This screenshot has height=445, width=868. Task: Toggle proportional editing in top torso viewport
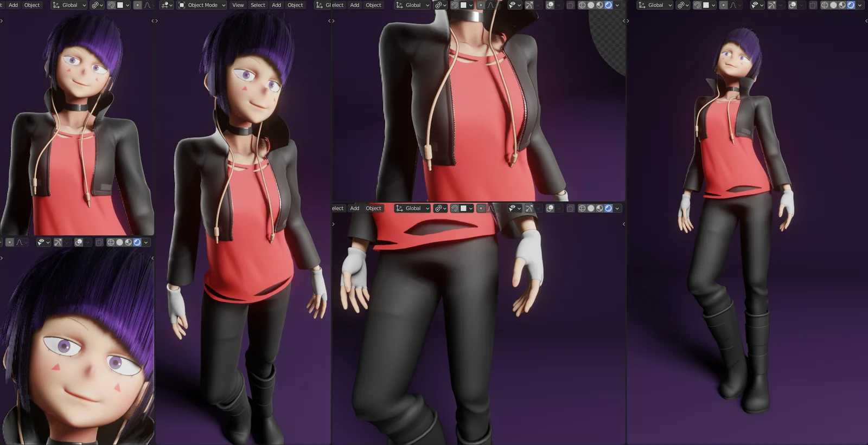481,5
